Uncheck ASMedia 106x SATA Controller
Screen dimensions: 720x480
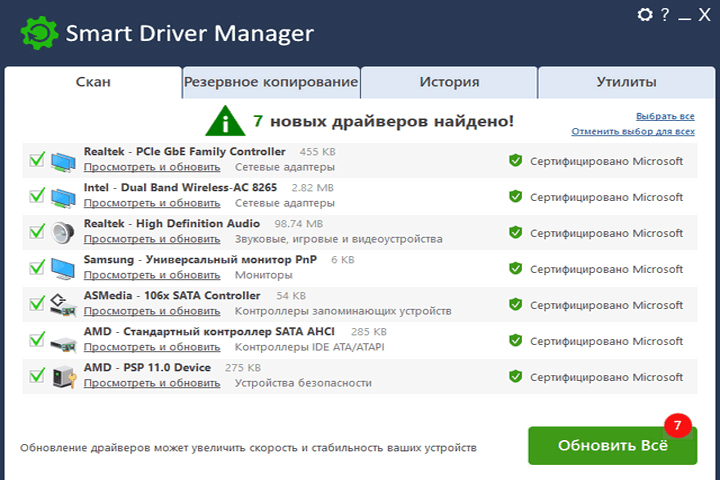click(x=37, y=303)
